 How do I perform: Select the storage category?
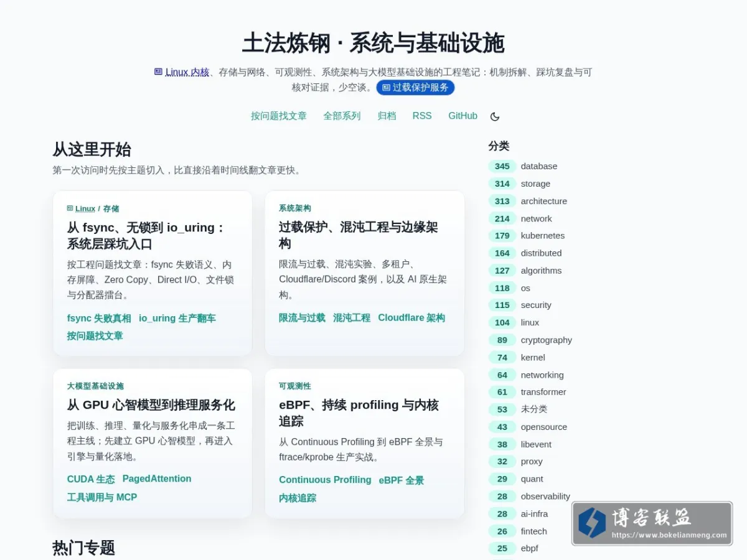pos(535,184)
